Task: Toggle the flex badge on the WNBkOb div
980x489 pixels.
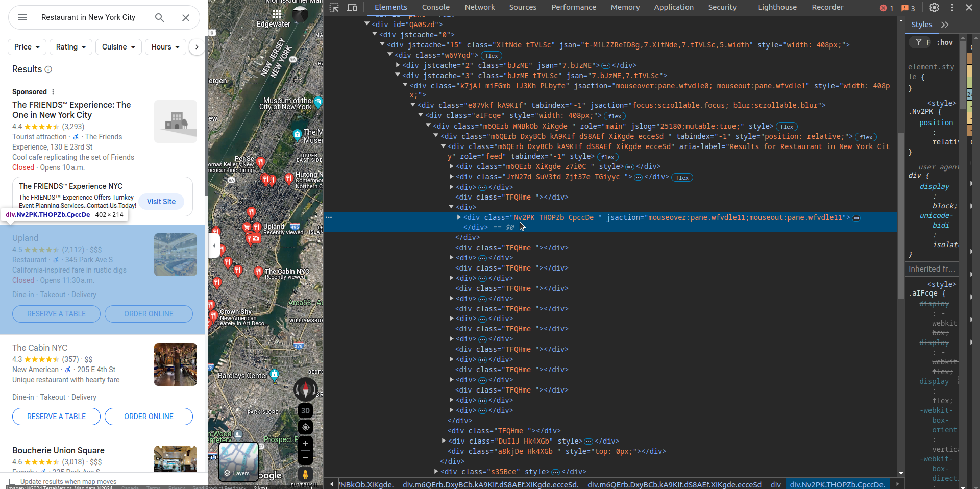Action: (x=787, y=127)
